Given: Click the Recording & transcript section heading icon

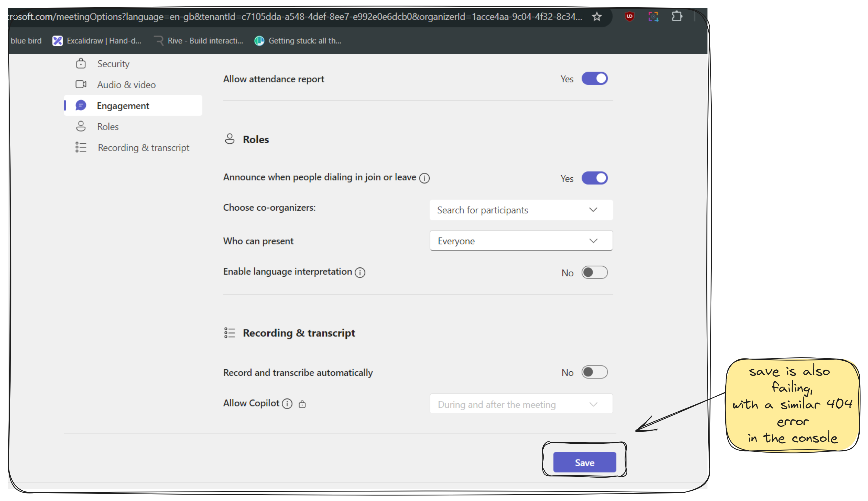Looking at the screenshot, I should (x=230, y=333).
